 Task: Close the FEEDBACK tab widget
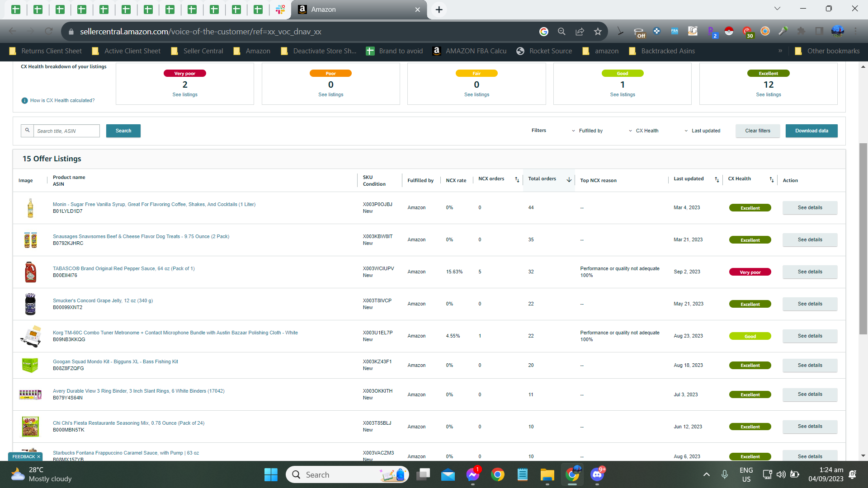38,457
